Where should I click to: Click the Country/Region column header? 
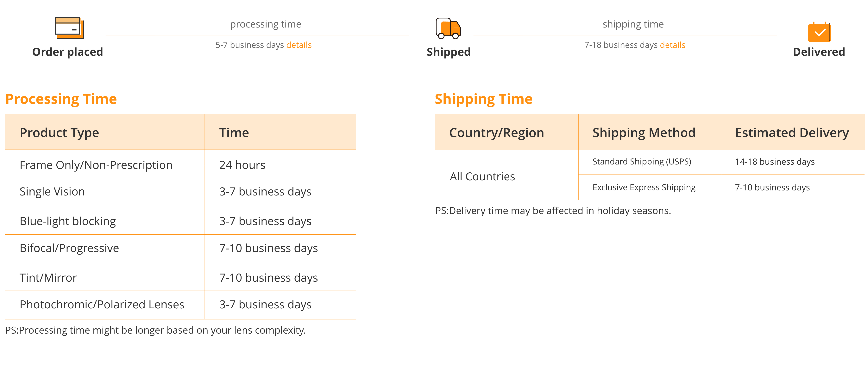pos(506,132)
